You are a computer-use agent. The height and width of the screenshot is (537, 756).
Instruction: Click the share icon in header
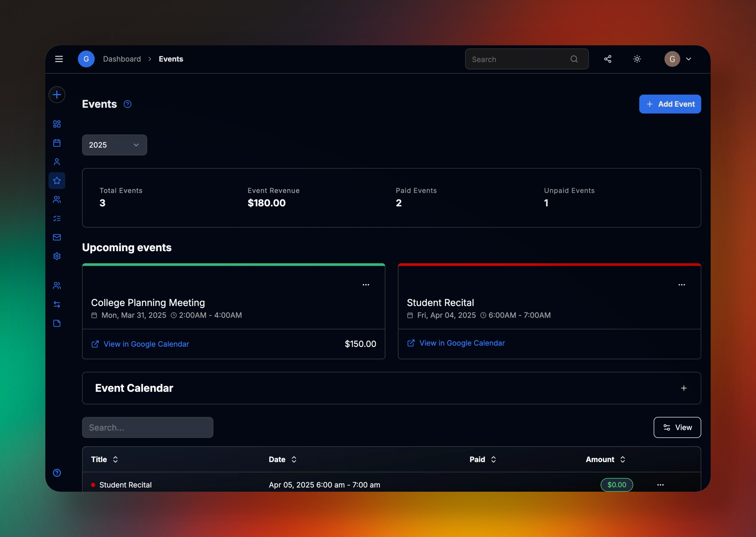608,59
